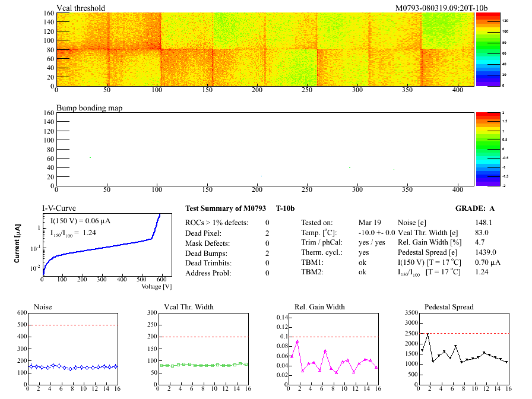Viewport: 532px width, 399px height.
Task: Click the "Test Summary of M0793" heading
Action: (x=227, y=208)
